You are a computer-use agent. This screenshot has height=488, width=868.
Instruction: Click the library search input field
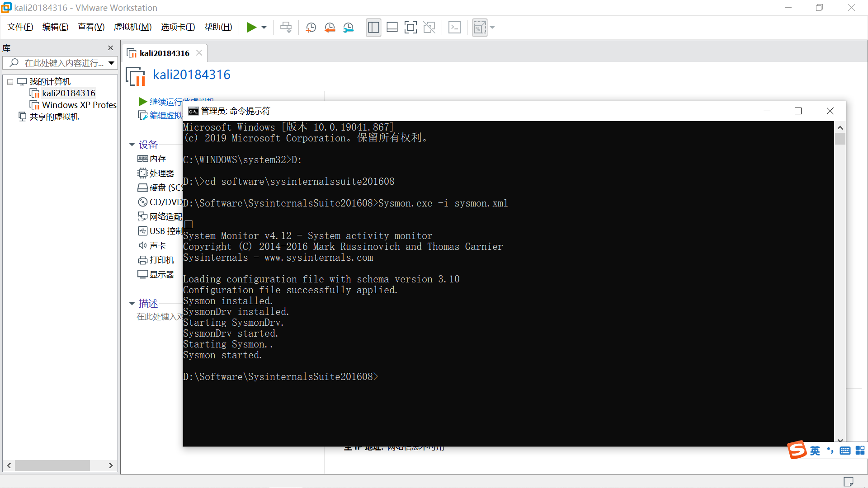click(x=61, y=63)
